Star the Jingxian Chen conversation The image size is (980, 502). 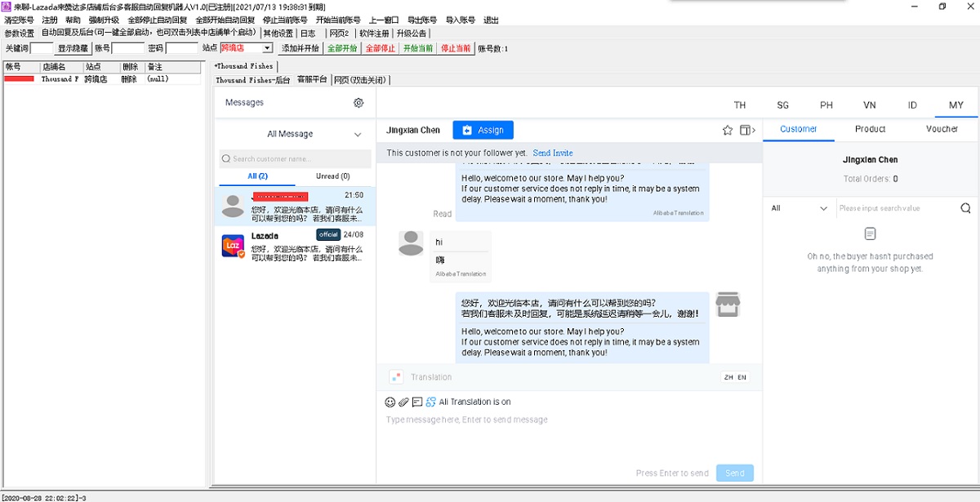click(728, 130)
